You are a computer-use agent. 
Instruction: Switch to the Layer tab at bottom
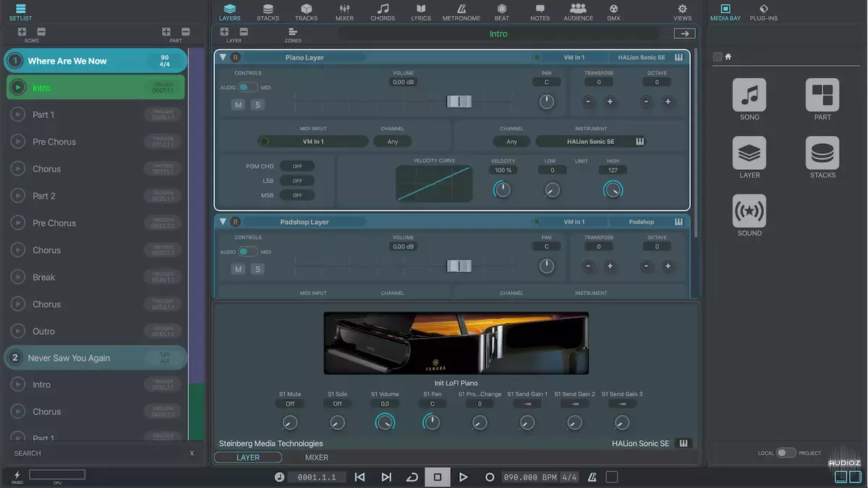point(247,458)
